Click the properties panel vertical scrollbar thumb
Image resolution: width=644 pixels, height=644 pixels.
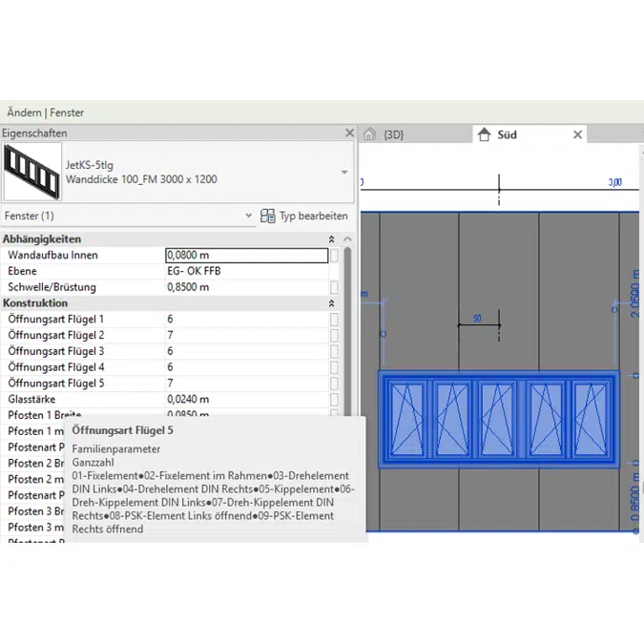pos(347,331)
